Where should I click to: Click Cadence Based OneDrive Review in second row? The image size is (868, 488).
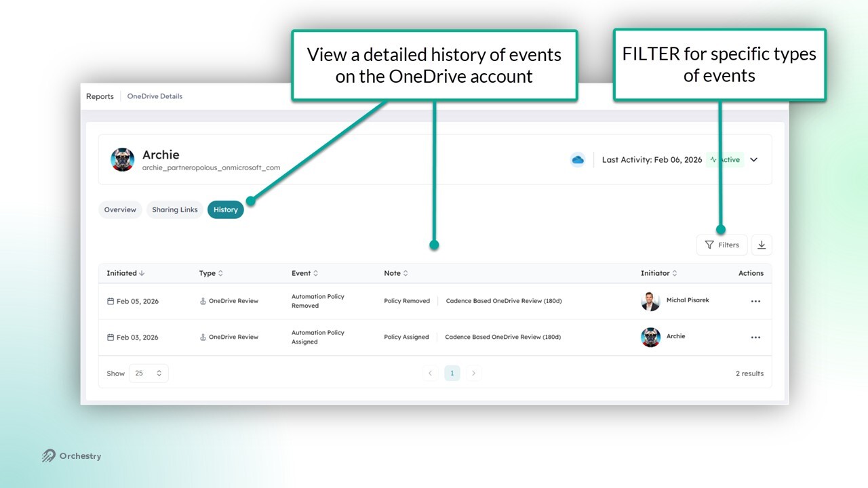pyautogui.click(x=503, y=337)
